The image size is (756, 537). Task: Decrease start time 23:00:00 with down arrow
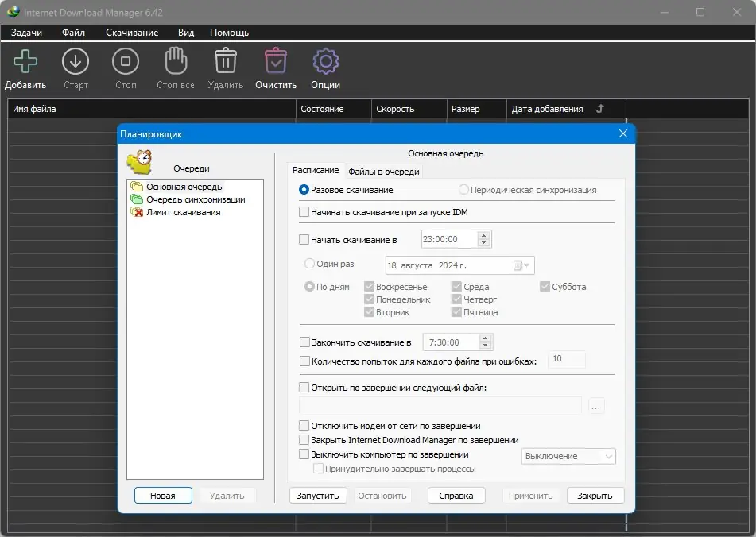[x=483, y=243]
